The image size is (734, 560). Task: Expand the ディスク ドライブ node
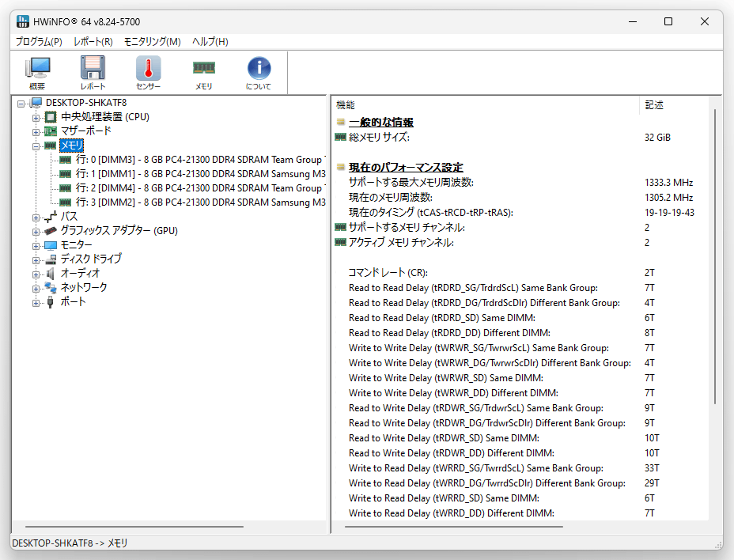point(36,260)
